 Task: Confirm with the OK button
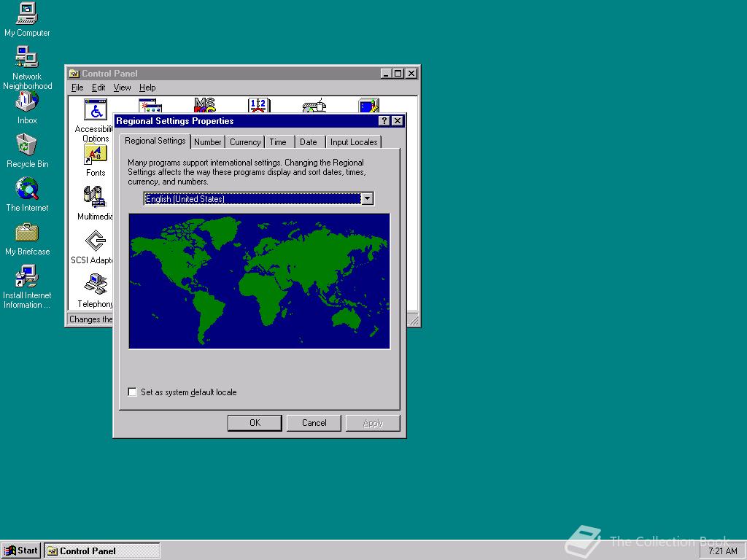(x=255, y=423)
